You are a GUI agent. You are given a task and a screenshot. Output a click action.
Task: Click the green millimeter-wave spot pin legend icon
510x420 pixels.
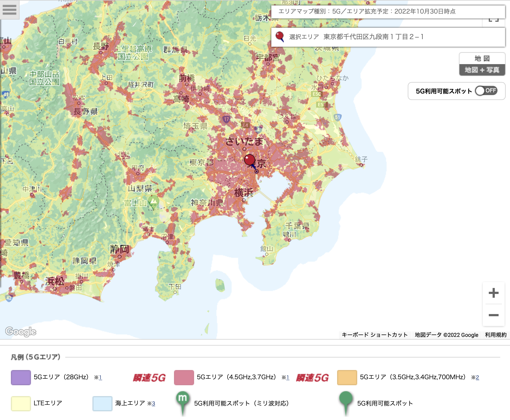pyautogui.click(x=183, y=402)
